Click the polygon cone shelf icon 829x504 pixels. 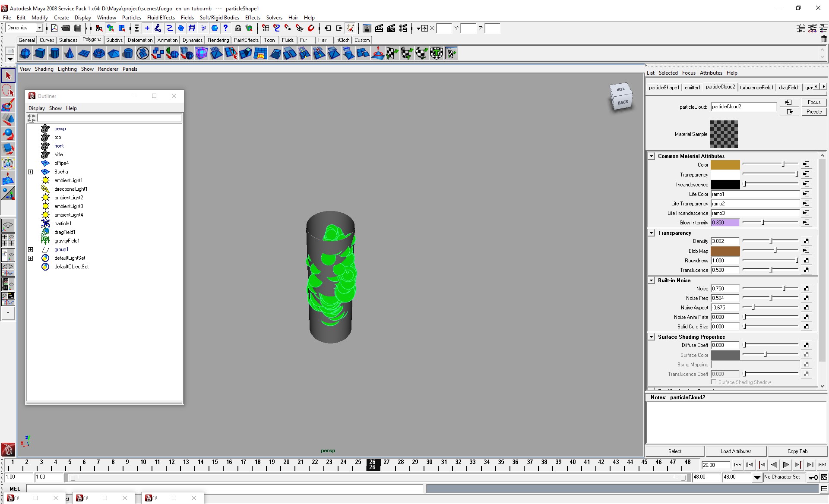(x=69, y=54)
